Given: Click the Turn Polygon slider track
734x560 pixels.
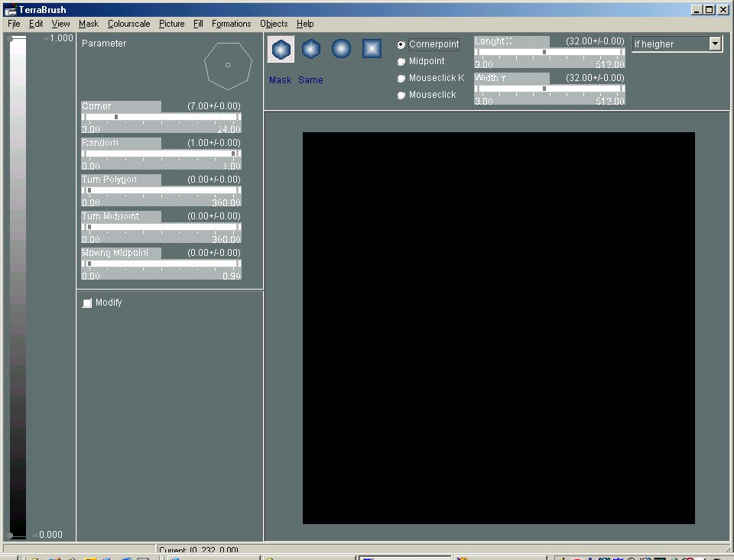Looking at the screenshot, I should (161, 190).
